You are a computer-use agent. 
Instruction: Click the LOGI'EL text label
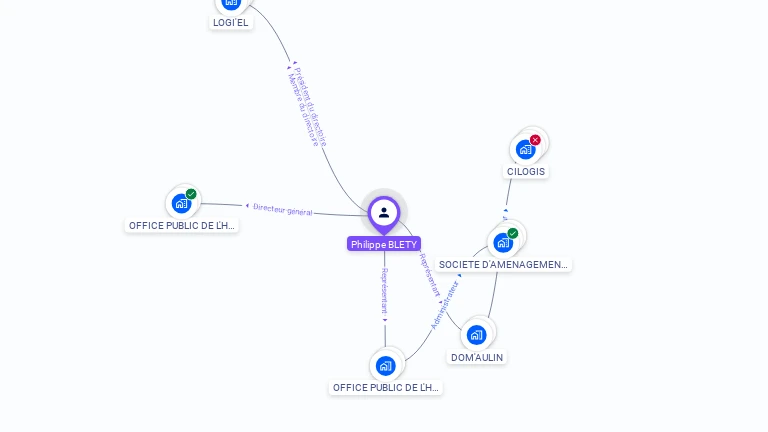(x=231, y=23)
